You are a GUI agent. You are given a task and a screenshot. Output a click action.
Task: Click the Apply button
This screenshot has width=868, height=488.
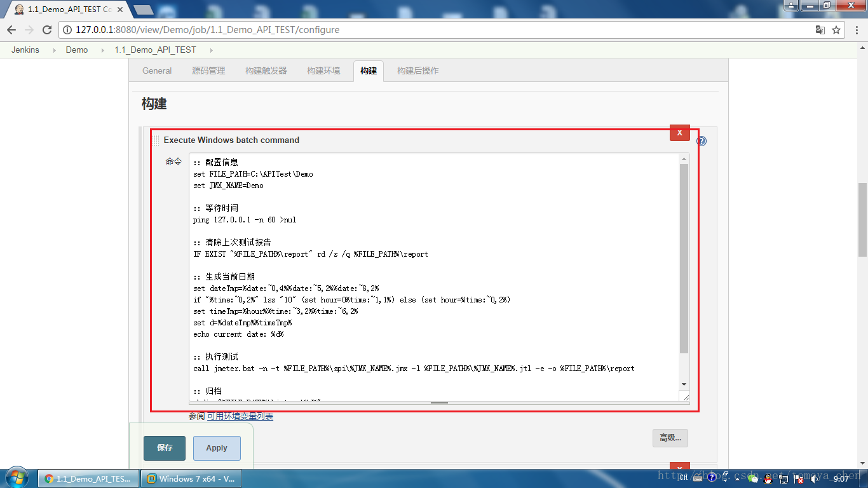[217, 448]
